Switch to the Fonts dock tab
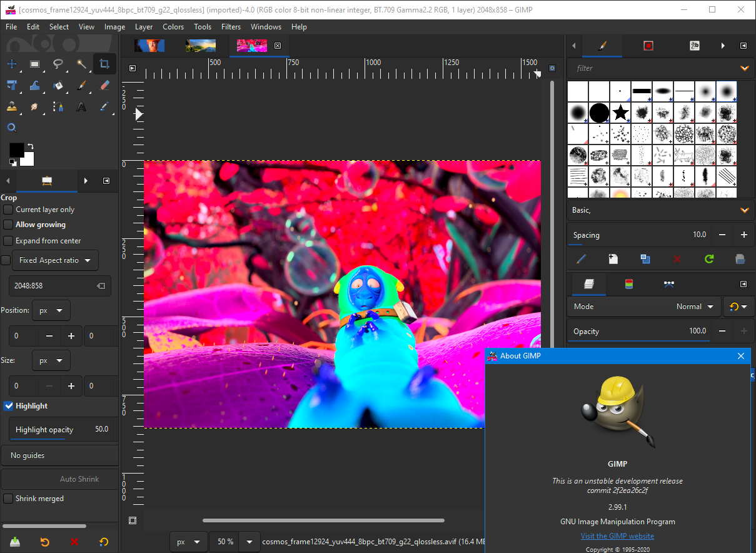Image resolution: width=756 pixels, height=553 pixels. (x=694, y=46)
